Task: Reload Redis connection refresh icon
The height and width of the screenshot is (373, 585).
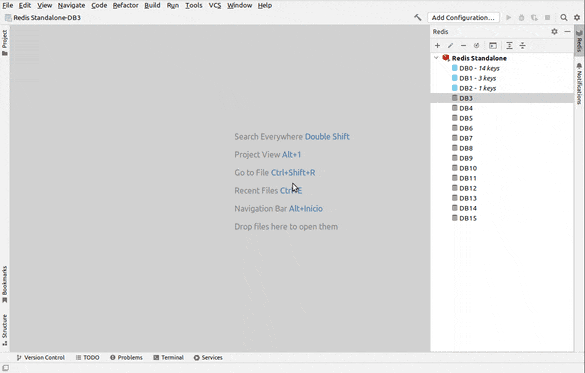Action: (x=476, y=46)
